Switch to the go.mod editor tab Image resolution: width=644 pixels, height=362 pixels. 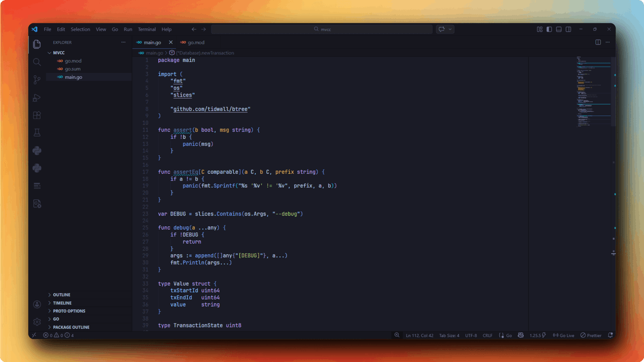[195, 42]
